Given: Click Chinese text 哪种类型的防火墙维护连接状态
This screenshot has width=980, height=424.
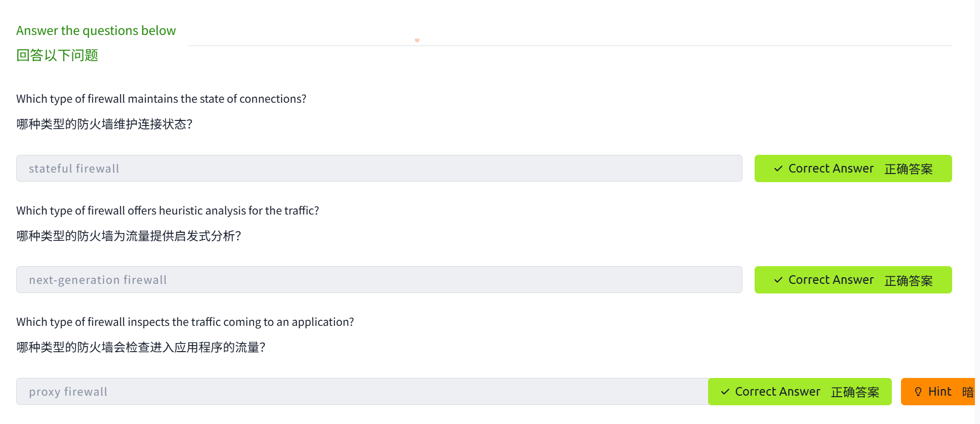Looking at the screenshot, I should tap(104, 124).
